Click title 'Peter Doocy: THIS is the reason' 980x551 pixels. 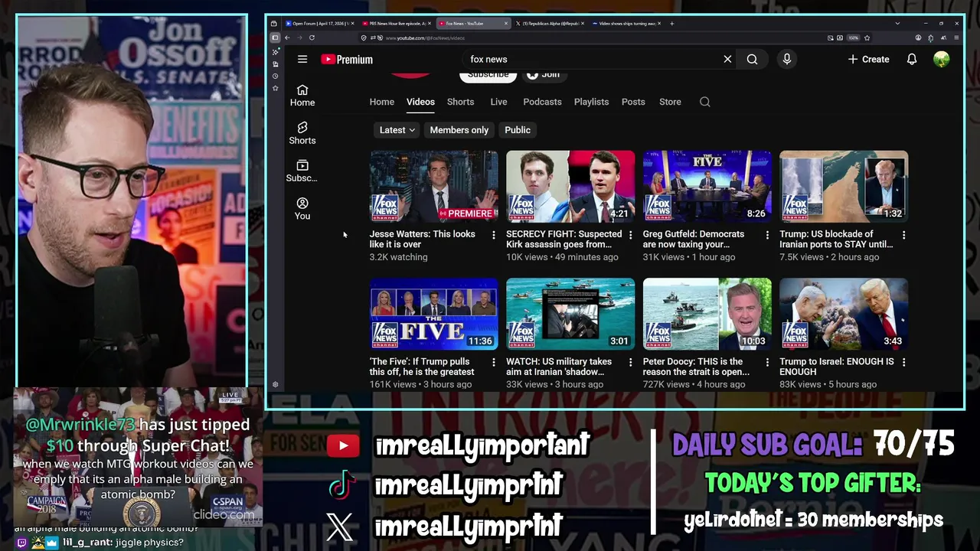click(x=696, y=367)
